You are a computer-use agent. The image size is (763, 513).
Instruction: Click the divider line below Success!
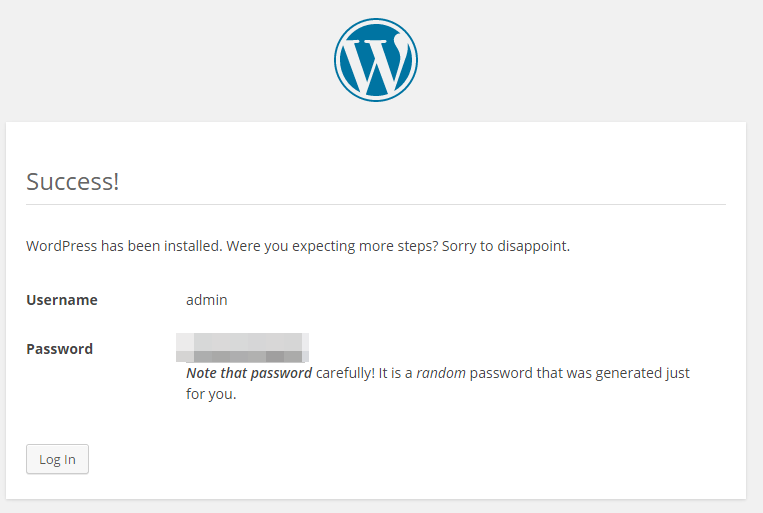(375, 204)
